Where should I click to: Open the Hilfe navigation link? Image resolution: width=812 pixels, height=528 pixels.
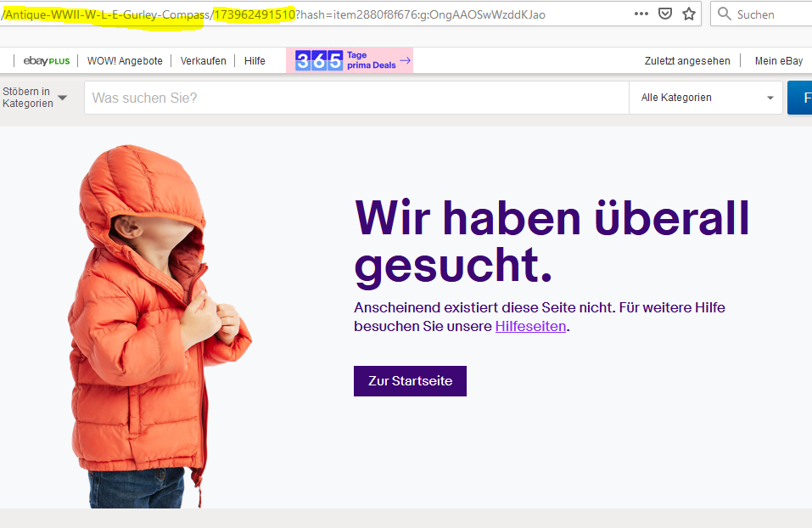click(255, 61)
